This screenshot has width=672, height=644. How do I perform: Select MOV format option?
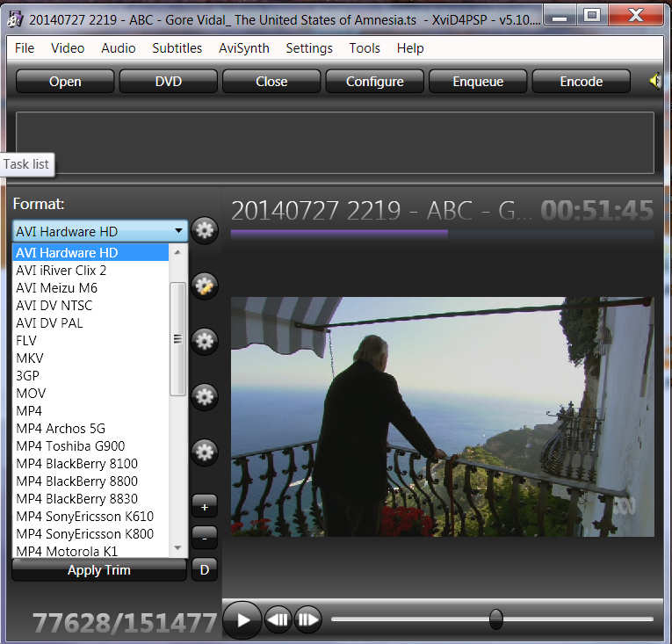[x=90, y=394]
